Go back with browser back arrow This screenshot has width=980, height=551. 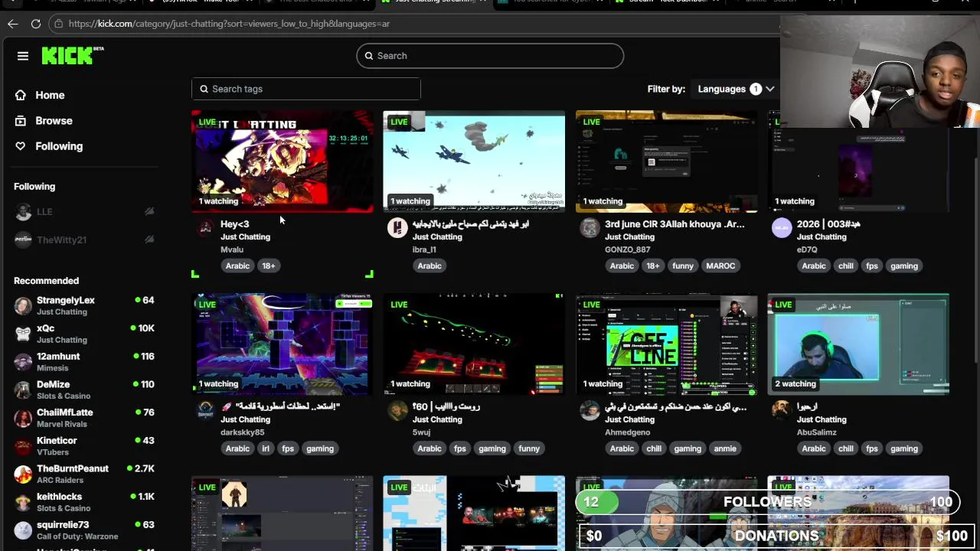click(13, 24)
